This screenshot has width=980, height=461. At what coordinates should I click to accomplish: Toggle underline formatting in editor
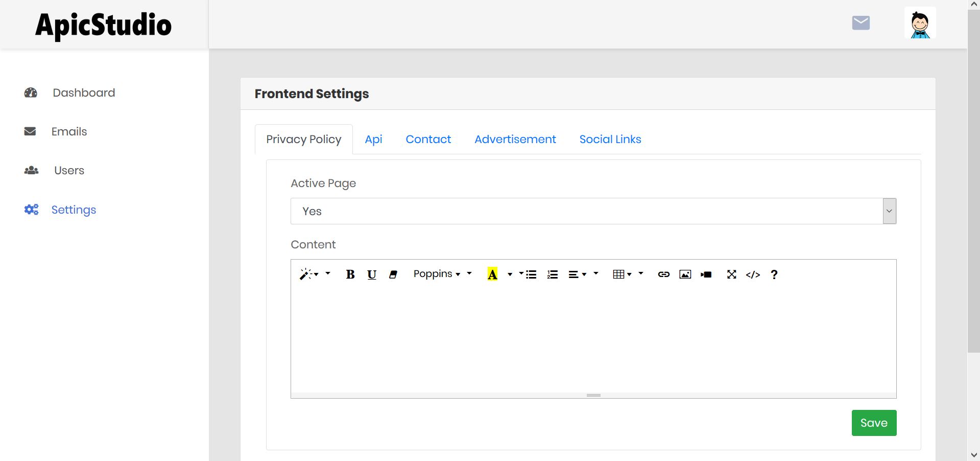coord(372,274)
